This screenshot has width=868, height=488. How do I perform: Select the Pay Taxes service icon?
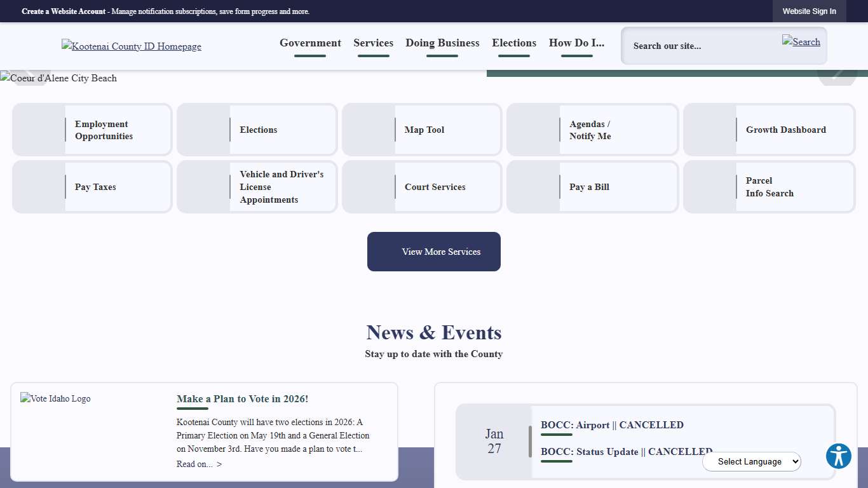coord(92,187)
